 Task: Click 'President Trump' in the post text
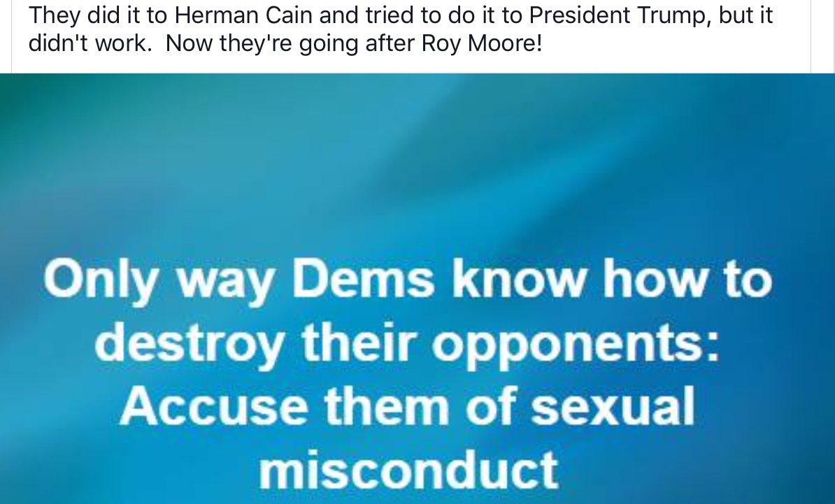(620, 16)
